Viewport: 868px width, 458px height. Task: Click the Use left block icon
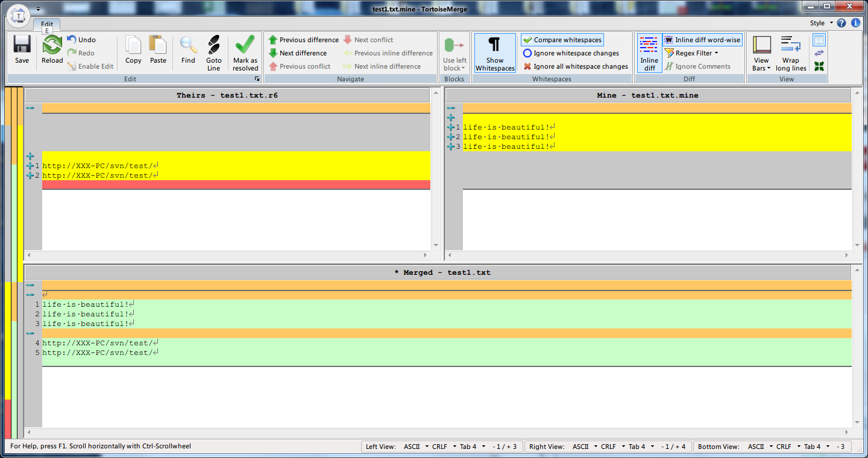click(454, 45)
